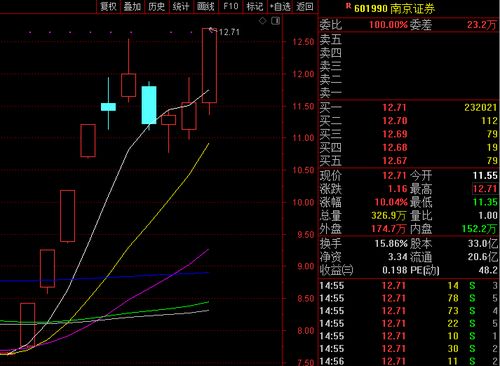Select the latest tall red candlestick
Screen dimensions: 500x366
click(x=209, y=65)
